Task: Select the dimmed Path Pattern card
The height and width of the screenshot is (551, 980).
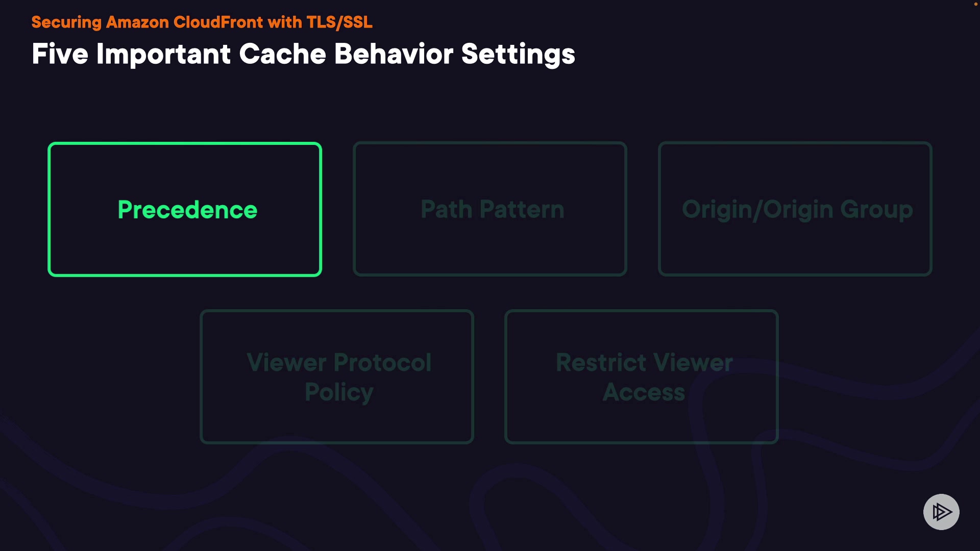Action: pos(490,210)
